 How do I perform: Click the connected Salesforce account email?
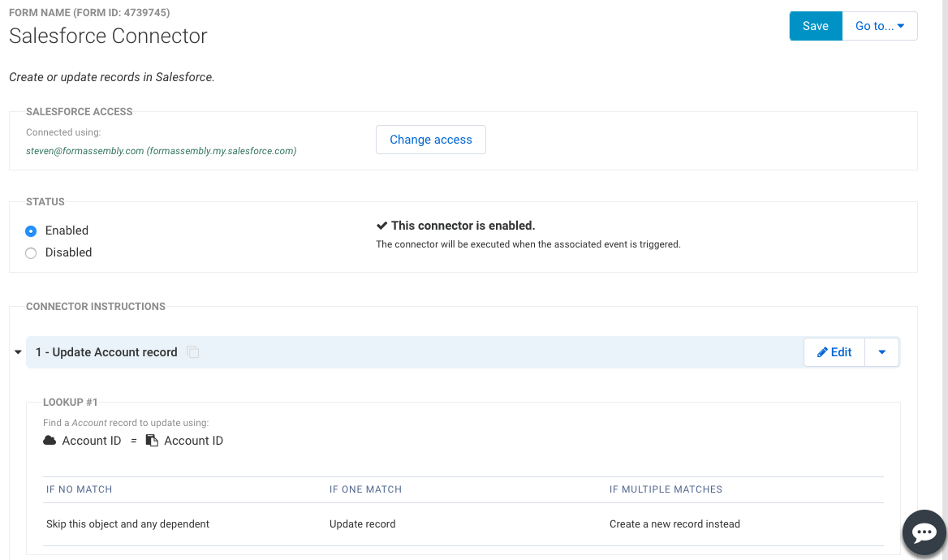click(x=161, y=151)
